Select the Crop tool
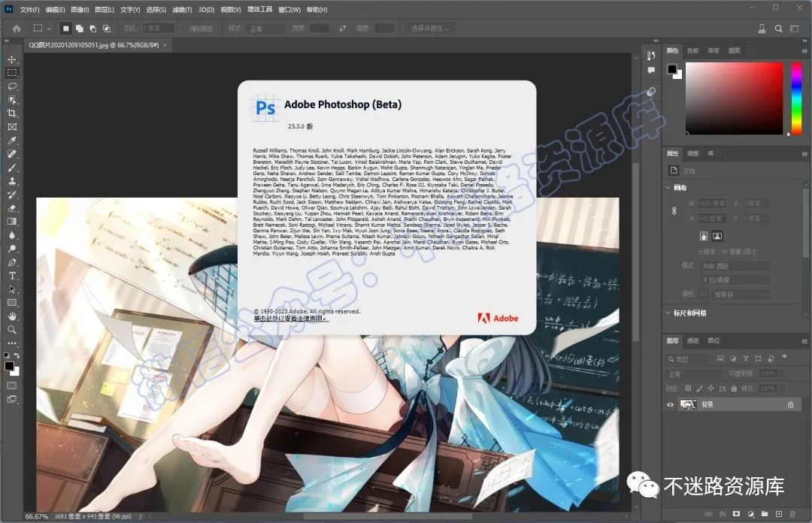The width and height of the screenshot is (812, 523). coord(12,113)
